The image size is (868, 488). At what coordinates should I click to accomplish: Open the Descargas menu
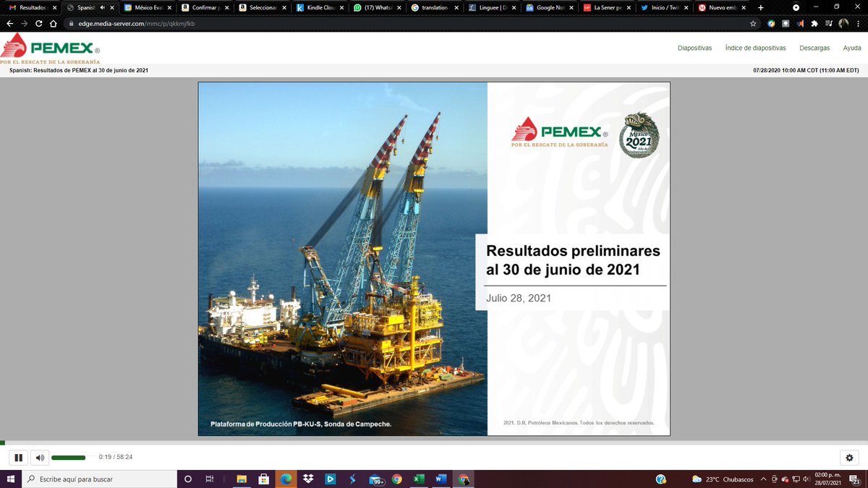pos(814,48)
